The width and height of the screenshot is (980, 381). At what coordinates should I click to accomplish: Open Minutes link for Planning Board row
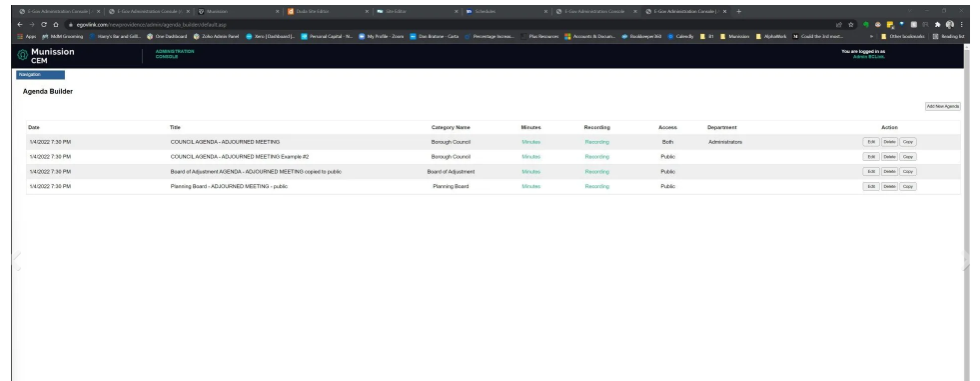(x=530, y=186)
